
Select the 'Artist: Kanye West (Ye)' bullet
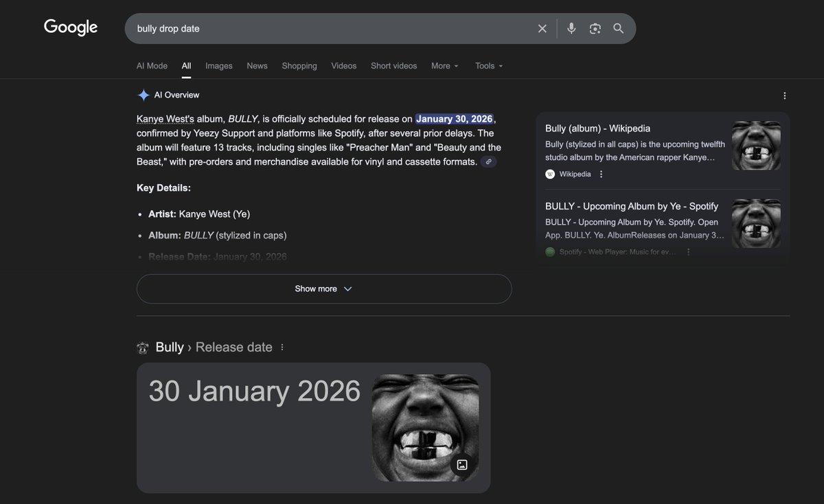pos(199,214)
